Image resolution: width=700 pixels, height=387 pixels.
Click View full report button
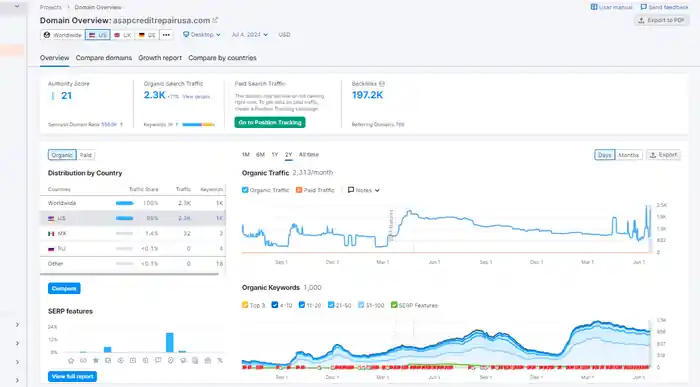point(72,376)
